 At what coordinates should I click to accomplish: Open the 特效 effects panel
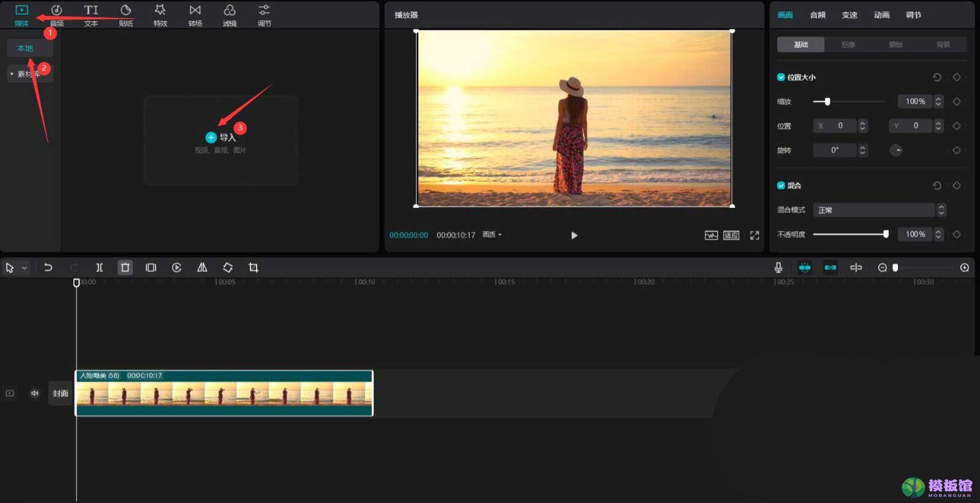pyautogui.click(x=160, y=15)
